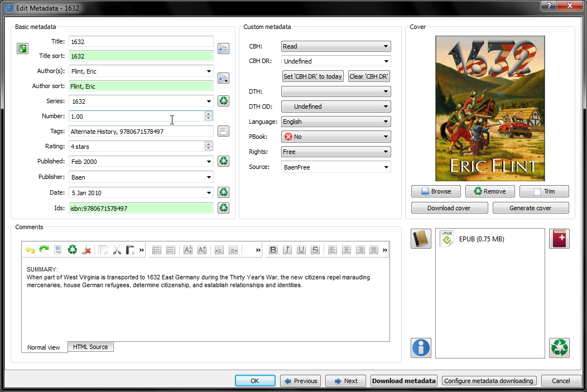
Task: Click Set 'CBH DR' to today
Action: point(312,76)
